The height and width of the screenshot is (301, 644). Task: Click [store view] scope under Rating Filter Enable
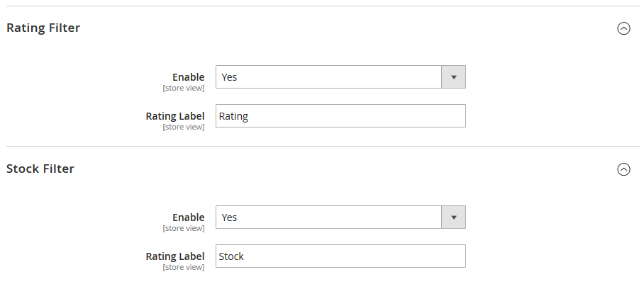pos(184,89)
